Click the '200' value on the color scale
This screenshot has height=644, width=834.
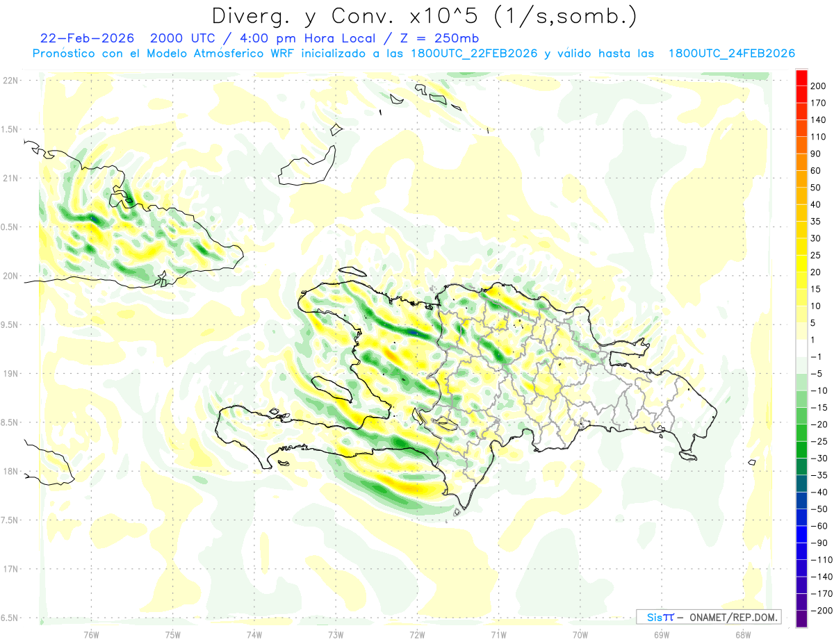[x=818, y=85]
